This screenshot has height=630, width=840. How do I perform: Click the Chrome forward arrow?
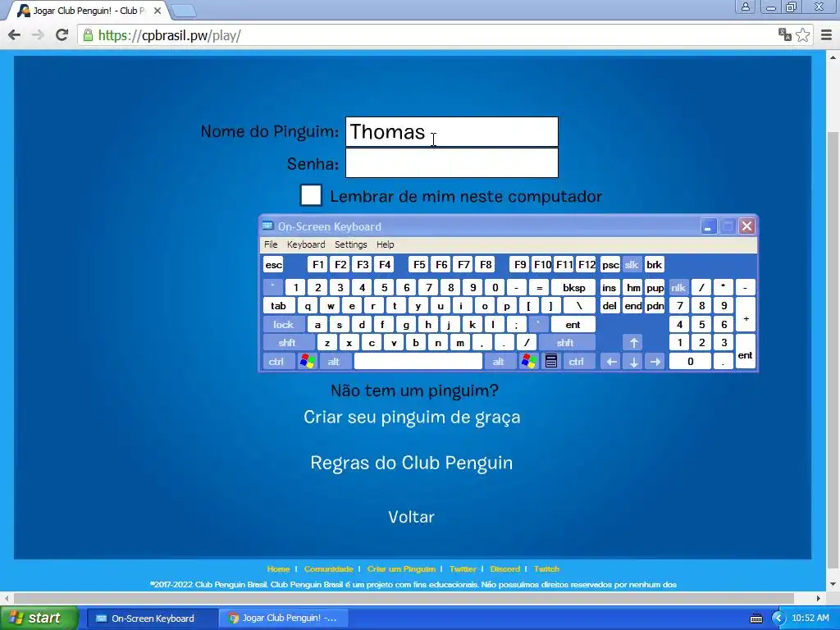(x=38, y=35)
